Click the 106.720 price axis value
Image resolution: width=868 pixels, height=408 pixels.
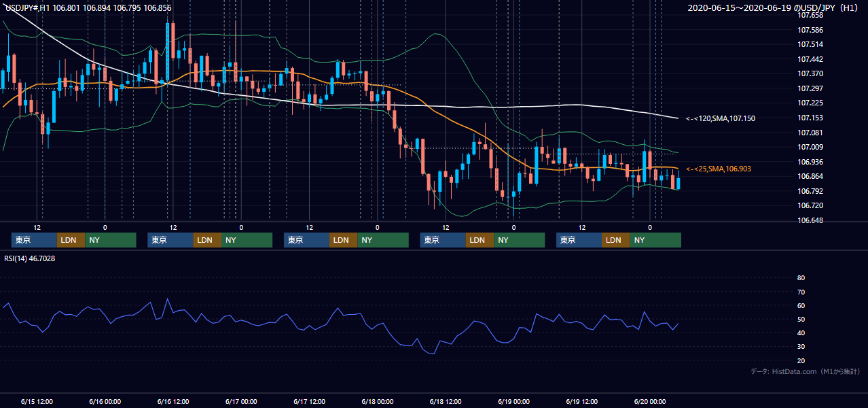(x=810, y=205)
